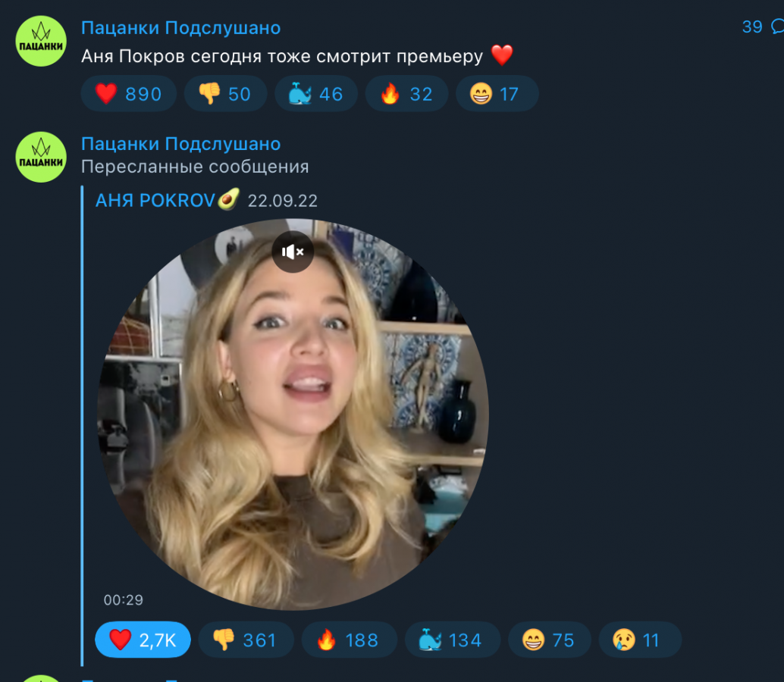Toggle the crying face reaction showing 11
This screenshot has height=682, width=784.
click(x=639, y=640)
